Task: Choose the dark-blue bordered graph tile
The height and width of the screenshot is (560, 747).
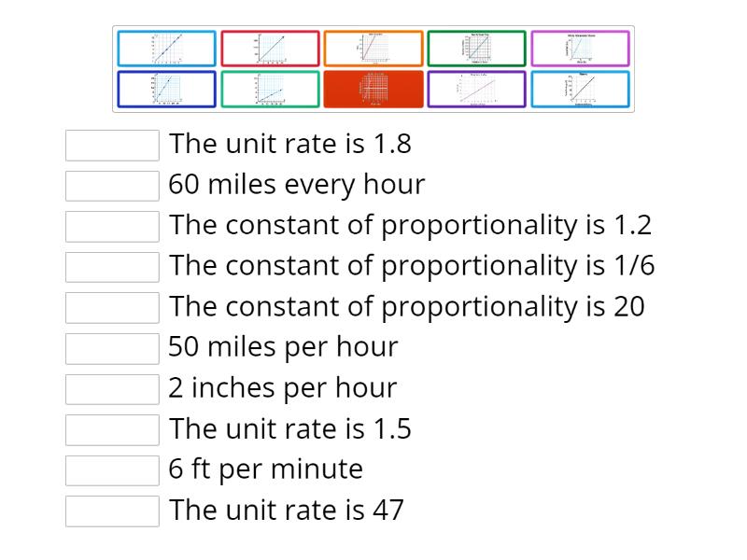Action: click(x=167, y=90)
